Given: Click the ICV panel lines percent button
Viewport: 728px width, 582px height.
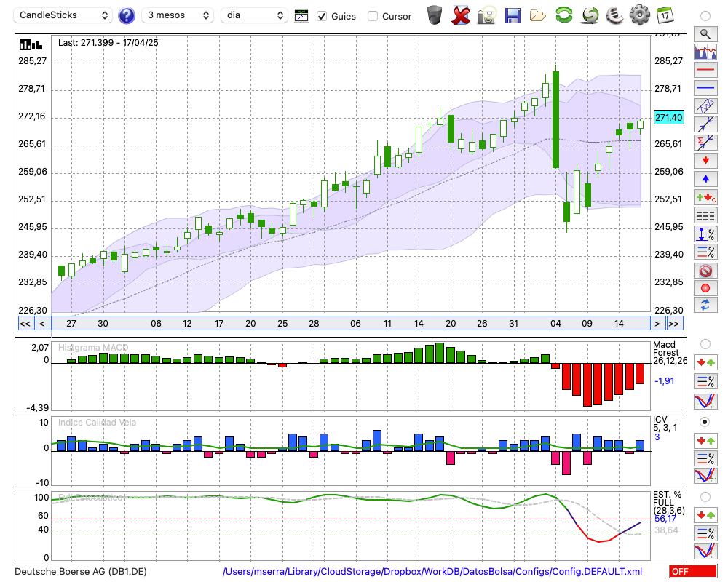Looking at the screenshot, I should (x=705, y=458).
